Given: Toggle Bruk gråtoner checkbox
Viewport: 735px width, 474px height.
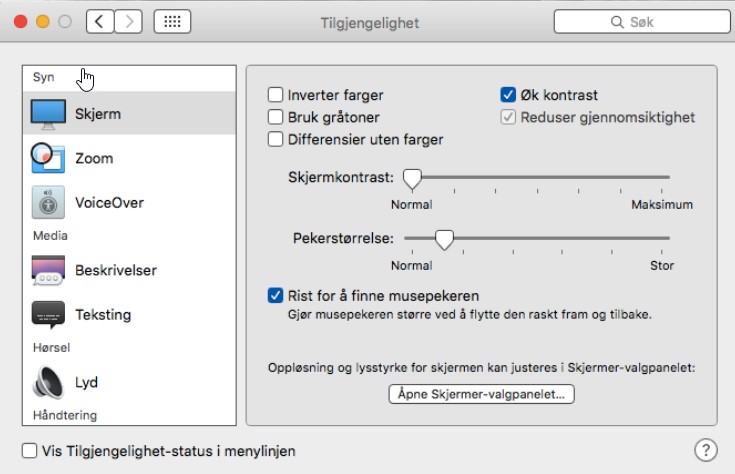Looking at the screenshot, I should coord(276,117).
